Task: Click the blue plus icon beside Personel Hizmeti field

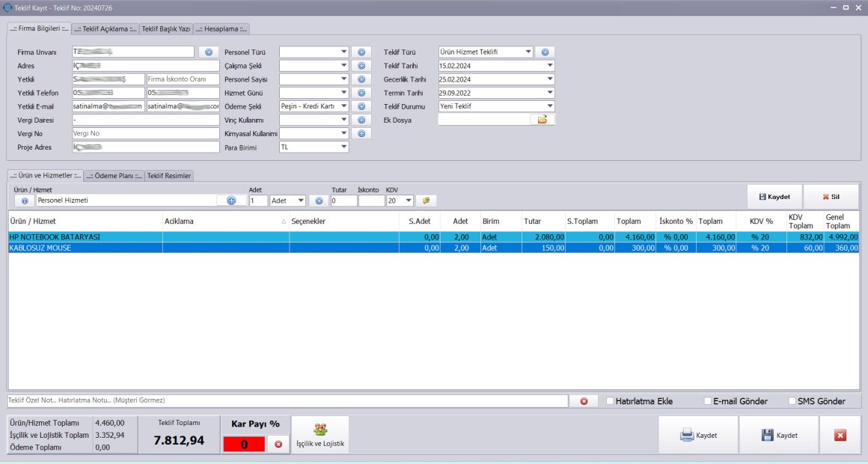Action: pyautogui.click(x=231, y=200)
